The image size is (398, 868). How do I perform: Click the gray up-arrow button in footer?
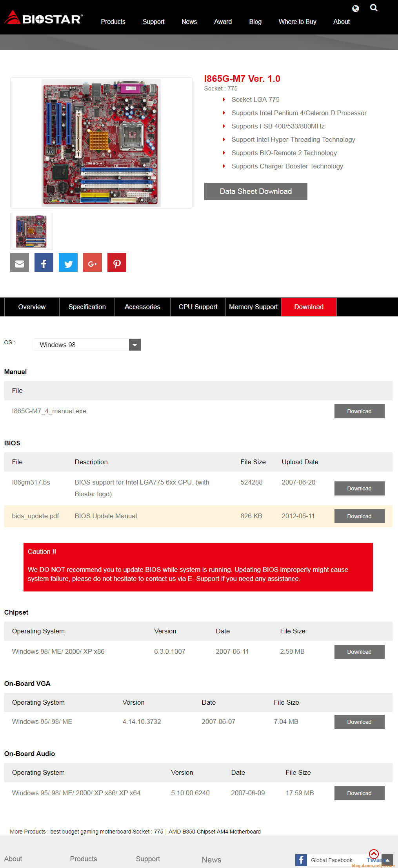[x=387, y=860]
